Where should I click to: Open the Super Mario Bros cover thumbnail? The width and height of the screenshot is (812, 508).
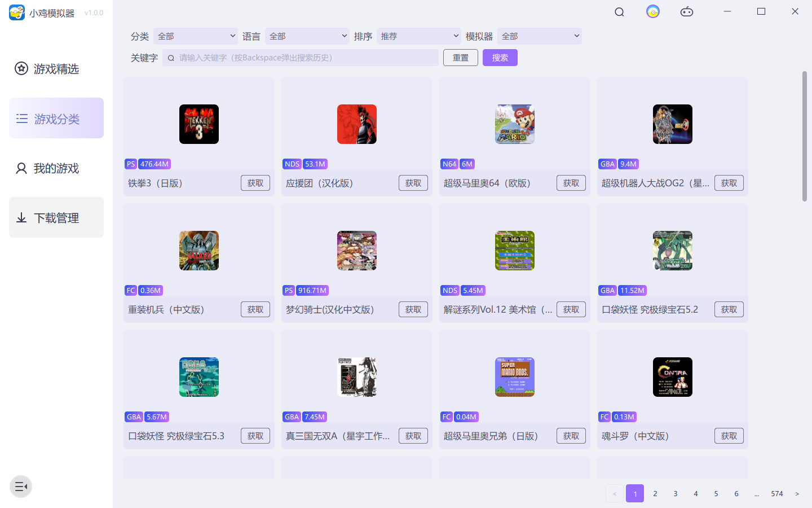(x=515, y=377)
